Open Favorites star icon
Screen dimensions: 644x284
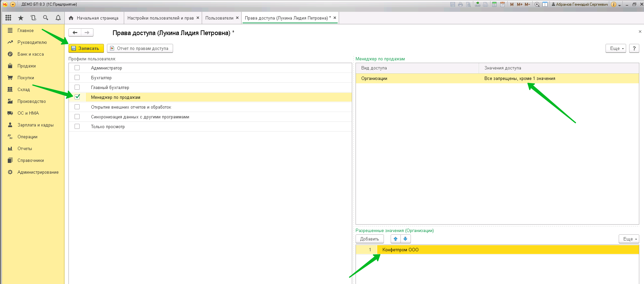pyautogui.click(x=21, y=18)
